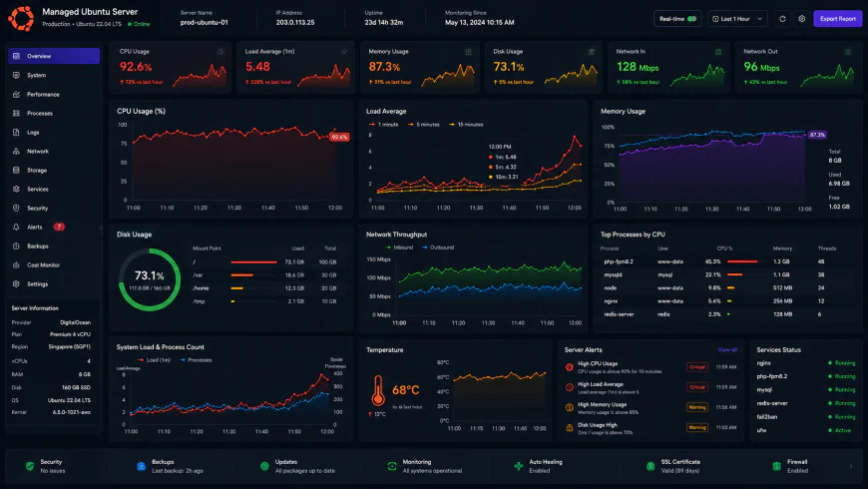Click the Security shield icon in sidebar
Viewport: 868px width, 489px height.
click(x=16, y=209)
